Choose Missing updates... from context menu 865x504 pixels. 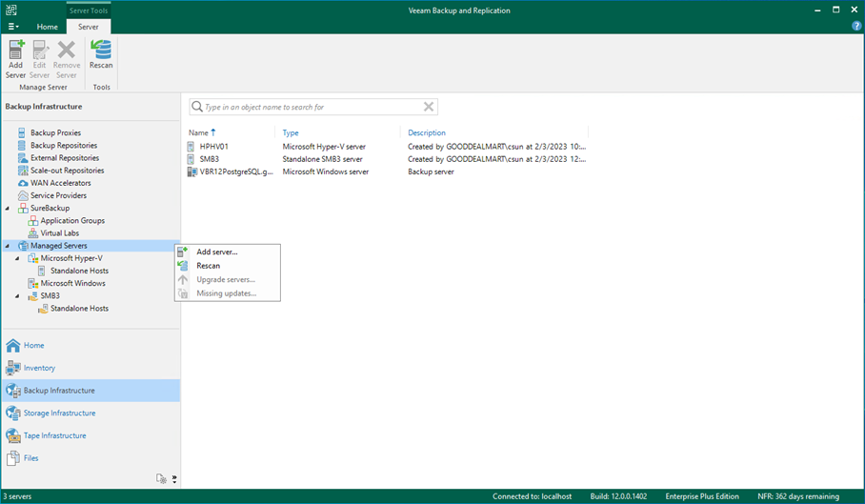[228, 292]
